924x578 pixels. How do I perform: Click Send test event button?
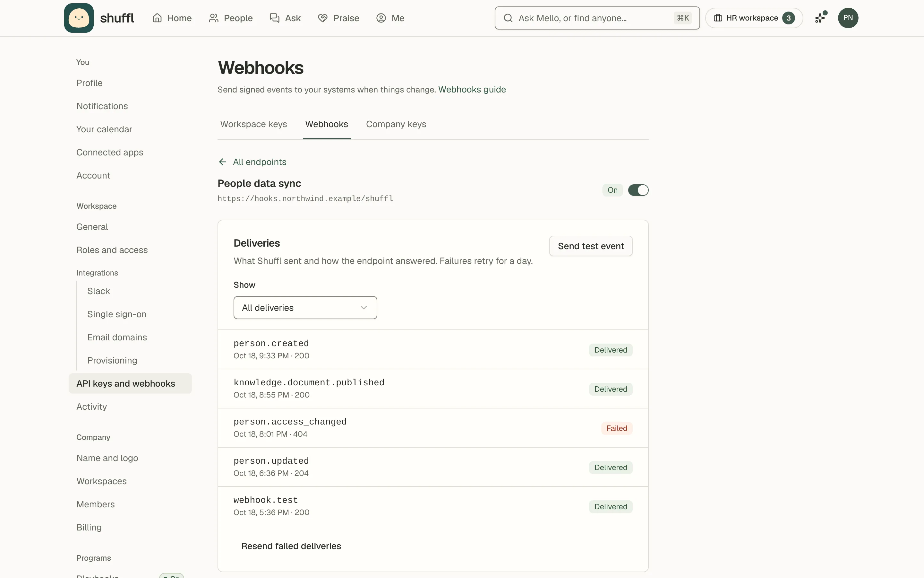point(591,246)
